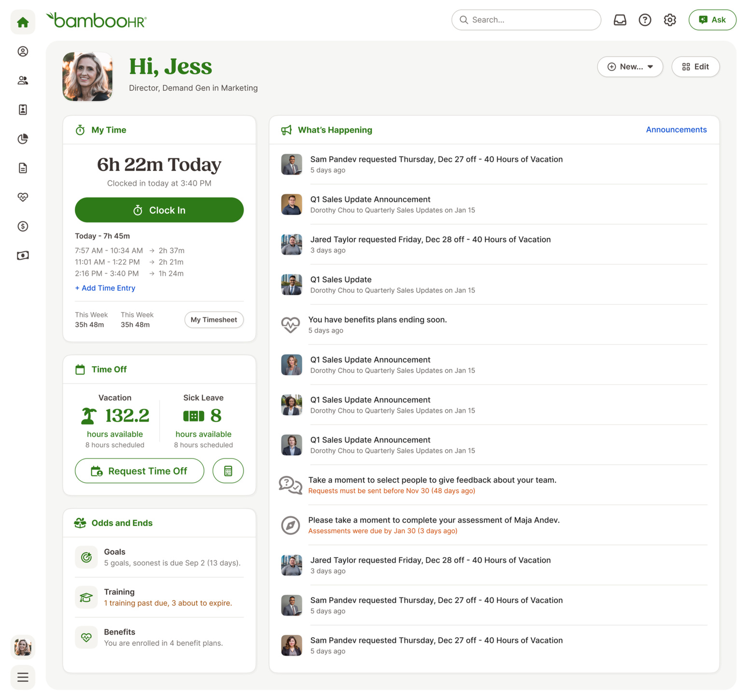Open My Timesheet
Viewport: 747px width, 700px height.
pyautogui.click(x=214, y=320)
